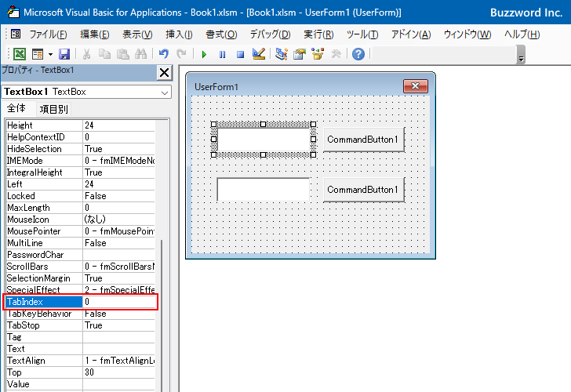Click the TextAlign value cell
Viewport: 571px width, 392px height.
(119, 361)
